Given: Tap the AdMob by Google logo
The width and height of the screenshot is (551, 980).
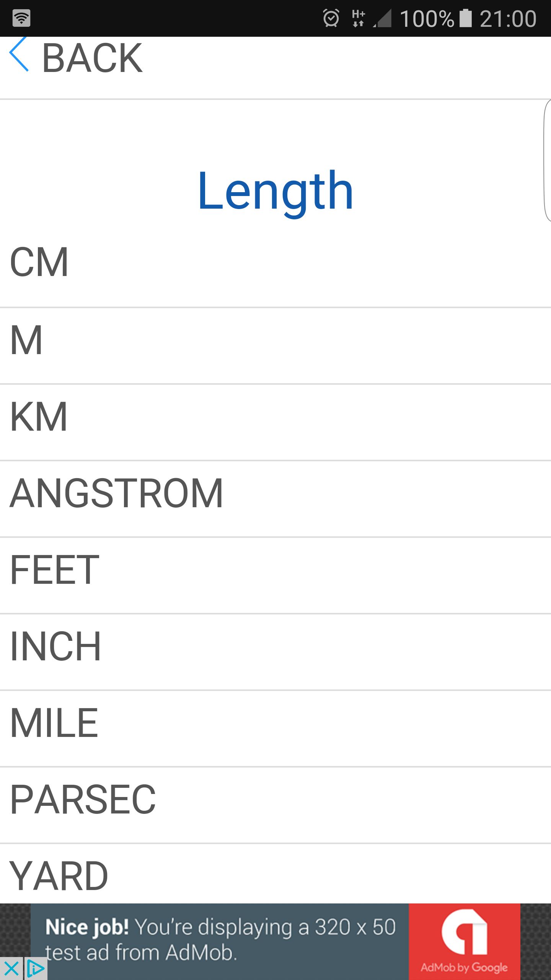Looking at the screenshot, I should [464, 942].
